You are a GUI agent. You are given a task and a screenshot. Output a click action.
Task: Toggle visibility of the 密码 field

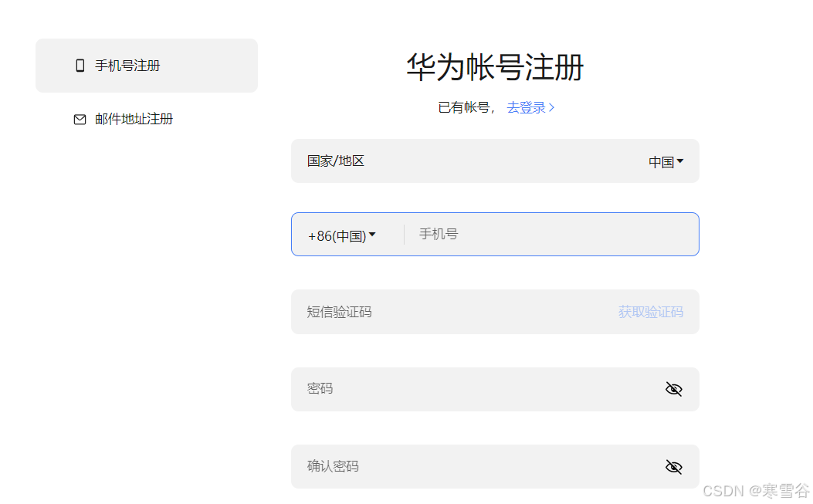tap(673, 389)
